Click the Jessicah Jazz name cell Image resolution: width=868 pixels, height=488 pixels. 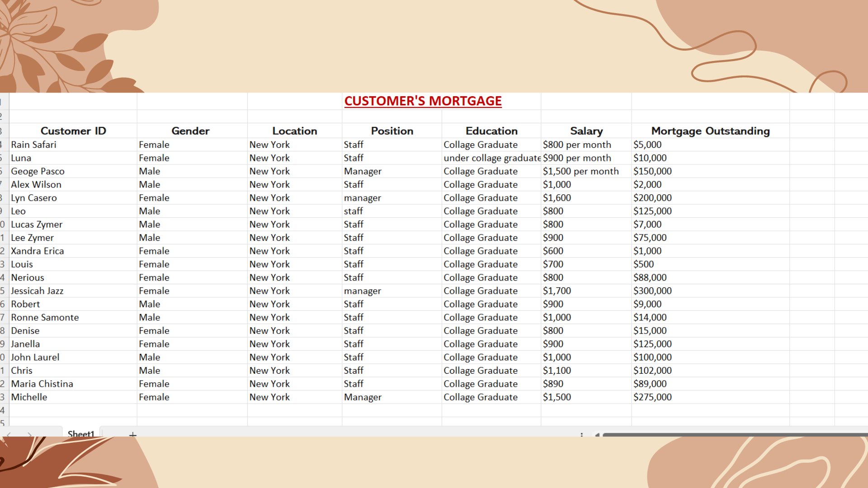[x=37, y=291]
